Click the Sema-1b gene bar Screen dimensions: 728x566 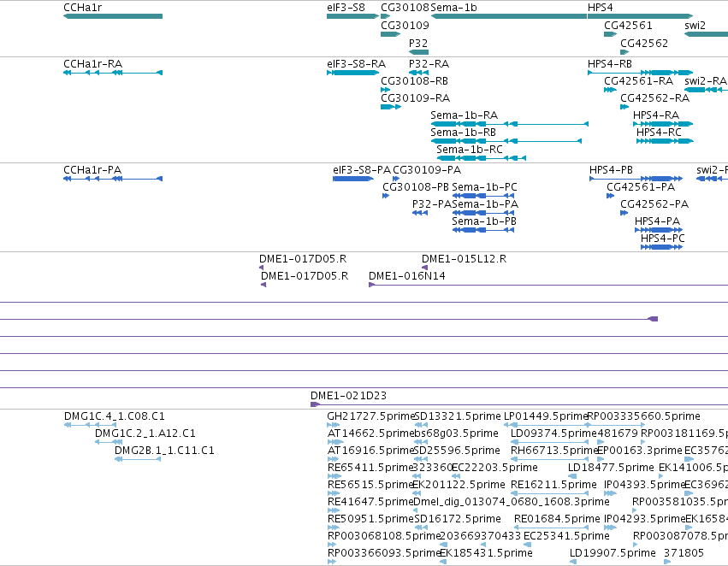[x=509, y=16]
